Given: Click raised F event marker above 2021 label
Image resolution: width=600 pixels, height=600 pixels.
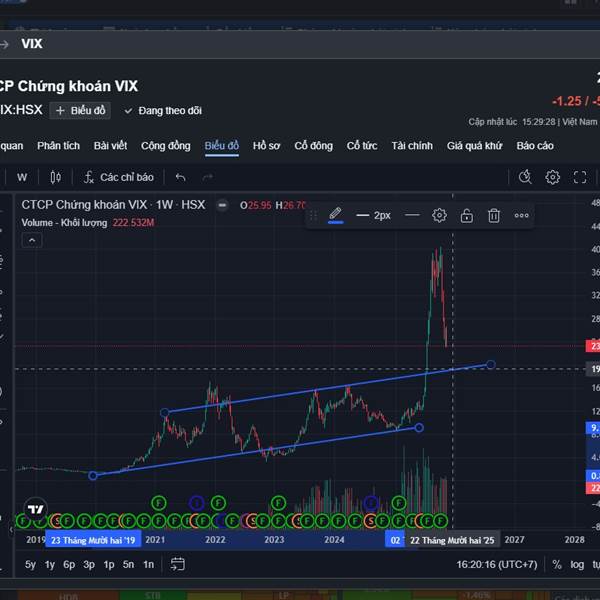Looking at the screenshot, I should click(159, 503).
